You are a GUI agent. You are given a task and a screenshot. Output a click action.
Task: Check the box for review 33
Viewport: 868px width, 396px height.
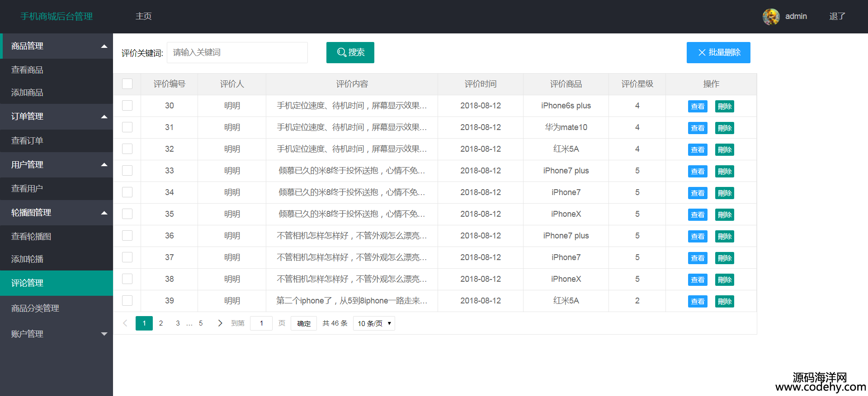(x=127, y=171)
